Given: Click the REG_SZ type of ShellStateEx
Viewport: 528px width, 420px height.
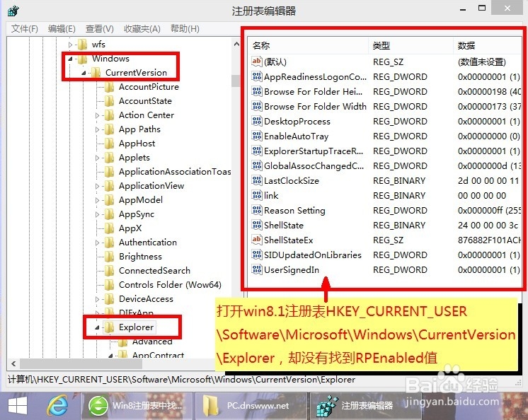Looking at the screenshot, I should point(389,240).
